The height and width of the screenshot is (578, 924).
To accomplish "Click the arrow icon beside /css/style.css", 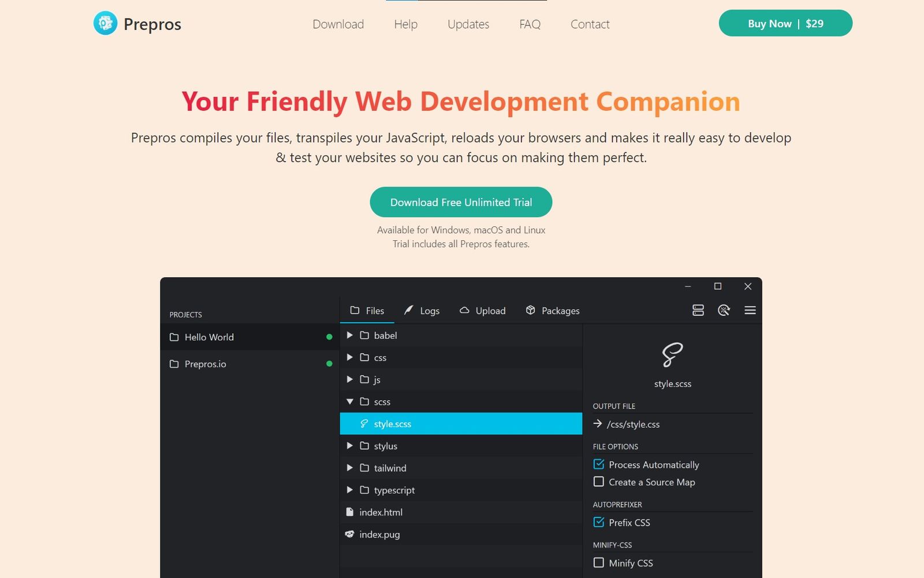I will click(x=597, y=424).
